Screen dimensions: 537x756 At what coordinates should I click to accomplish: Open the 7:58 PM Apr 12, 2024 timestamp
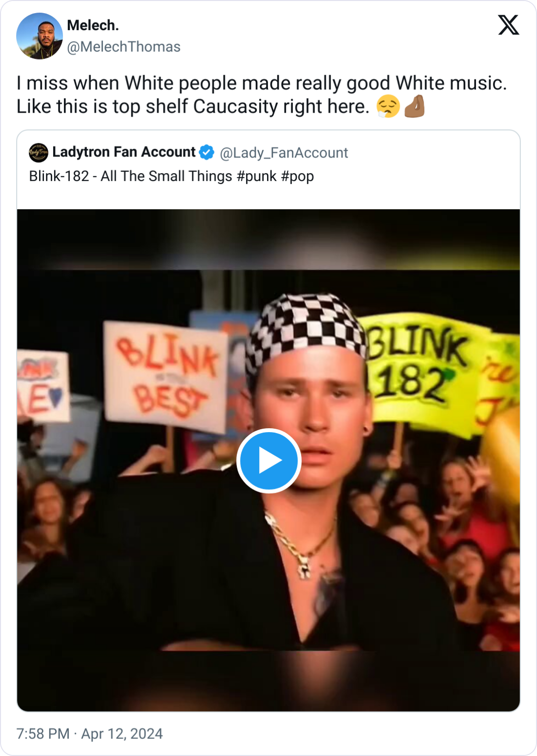[90, 734]
